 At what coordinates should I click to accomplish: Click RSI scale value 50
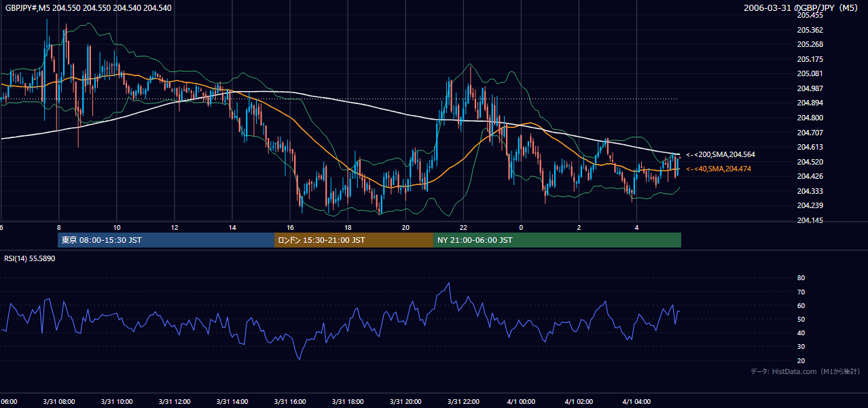tap(801, 319)
